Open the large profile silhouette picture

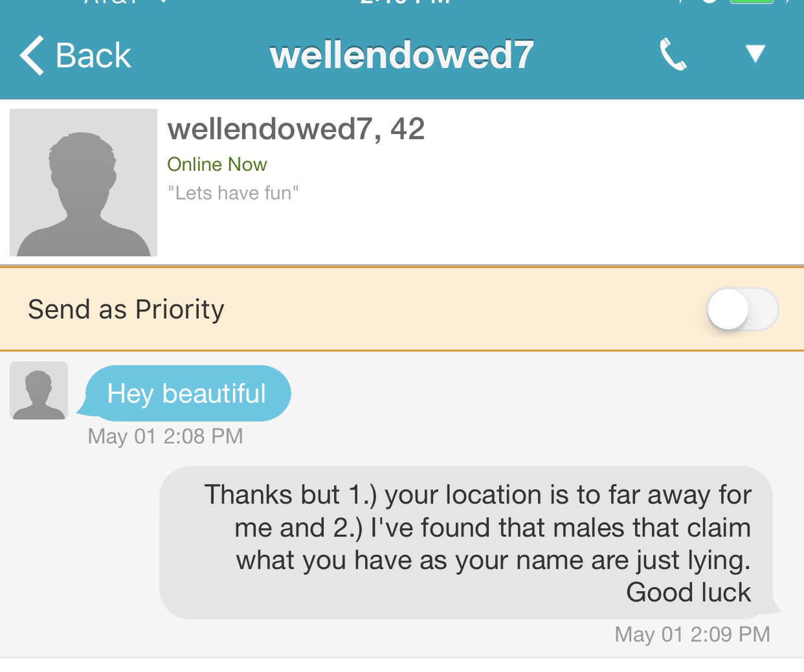point(84,183)
